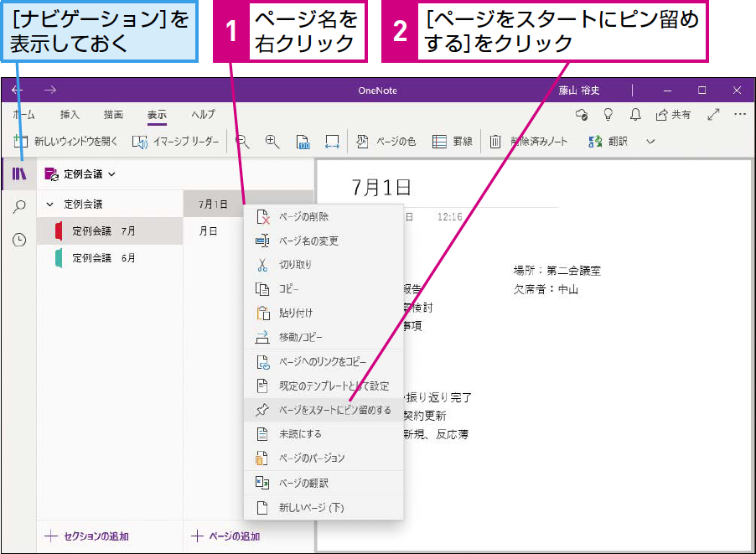The width and height of the screenshot is (756, 554).
Task: Open notifications bell icon
Action: (635, 115)
